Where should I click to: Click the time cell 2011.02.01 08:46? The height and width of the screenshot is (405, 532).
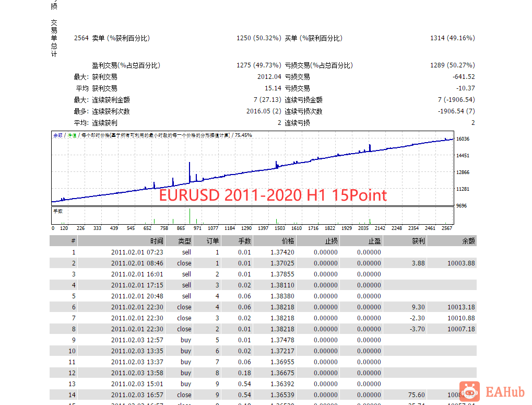pos(137,263)
